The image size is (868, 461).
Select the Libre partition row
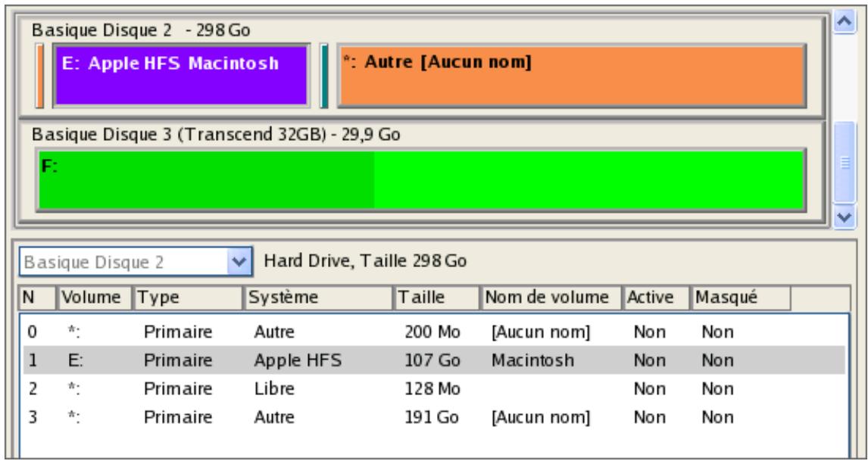coord(433,389)
